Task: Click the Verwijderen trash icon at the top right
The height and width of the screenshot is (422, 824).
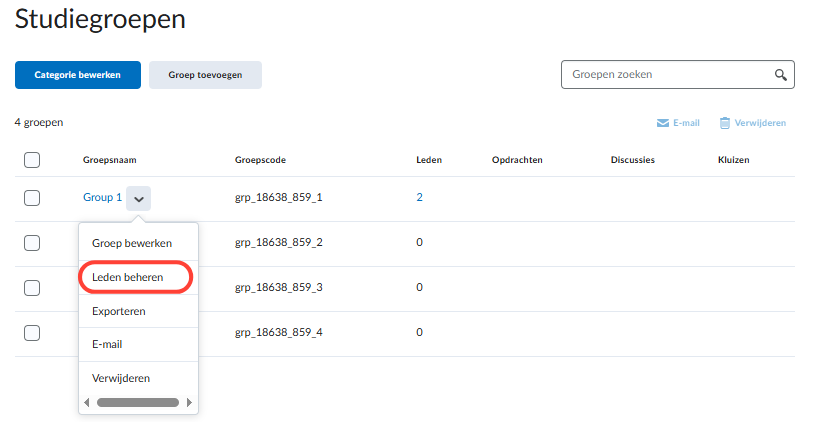Action: (725, 123)
